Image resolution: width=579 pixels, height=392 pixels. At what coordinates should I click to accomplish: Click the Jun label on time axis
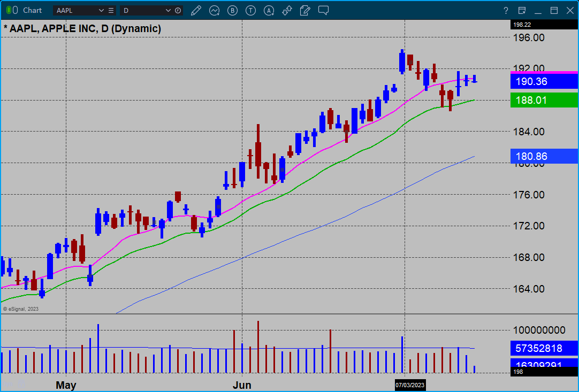point(242,385)
